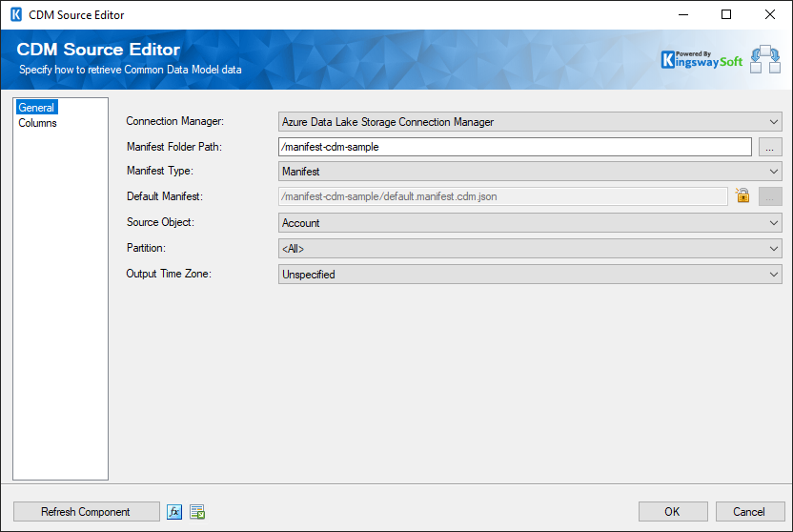
Task: Click the Source Object label
Action: pos(160,222)
